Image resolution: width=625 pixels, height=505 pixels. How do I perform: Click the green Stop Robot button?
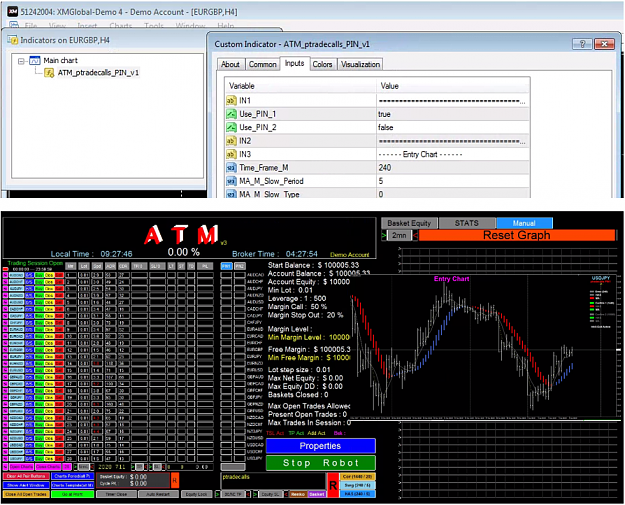coord(320,463)
